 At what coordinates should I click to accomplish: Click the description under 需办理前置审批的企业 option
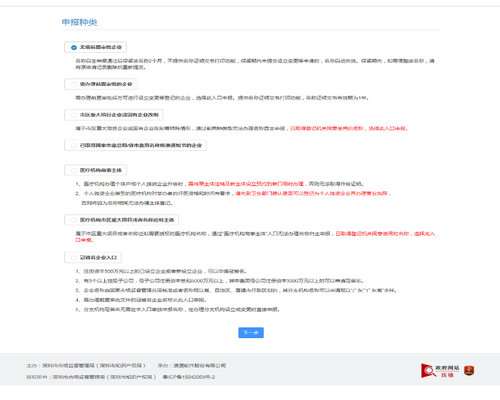[222, 98]
